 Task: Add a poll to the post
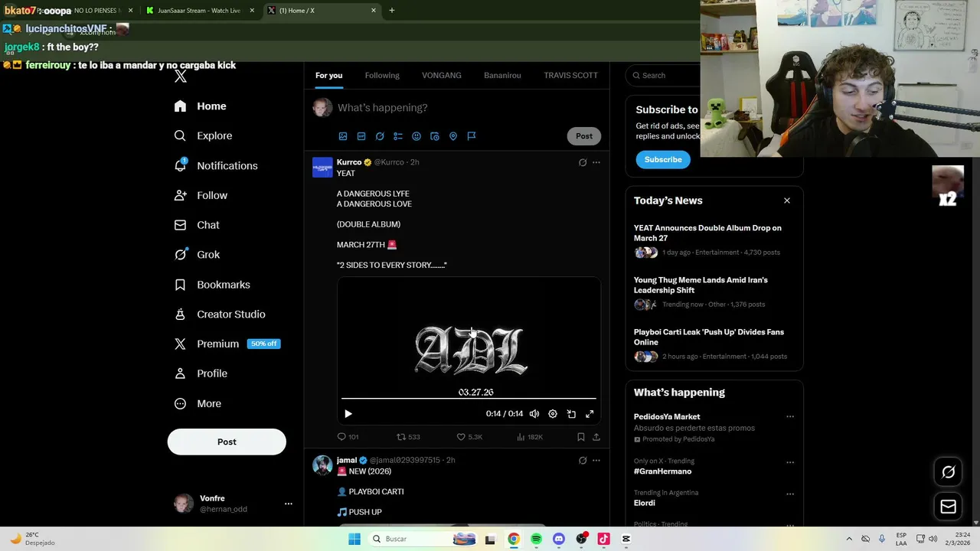click(x=398, y=136)
